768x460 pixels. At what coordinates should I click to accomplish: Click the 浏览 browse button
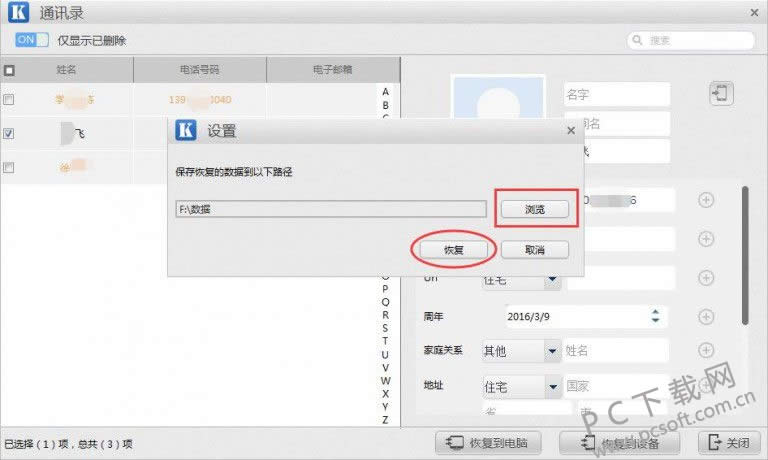[534, 209]
